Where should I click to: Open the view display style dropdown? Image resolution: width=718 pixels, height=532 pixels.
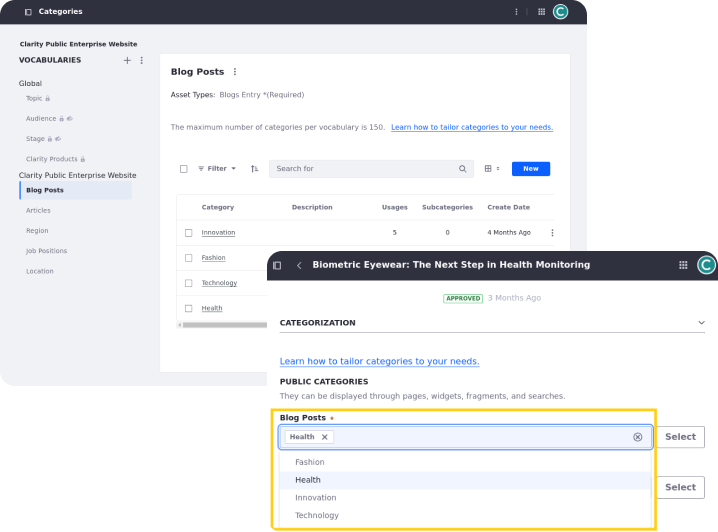point(491,169)
